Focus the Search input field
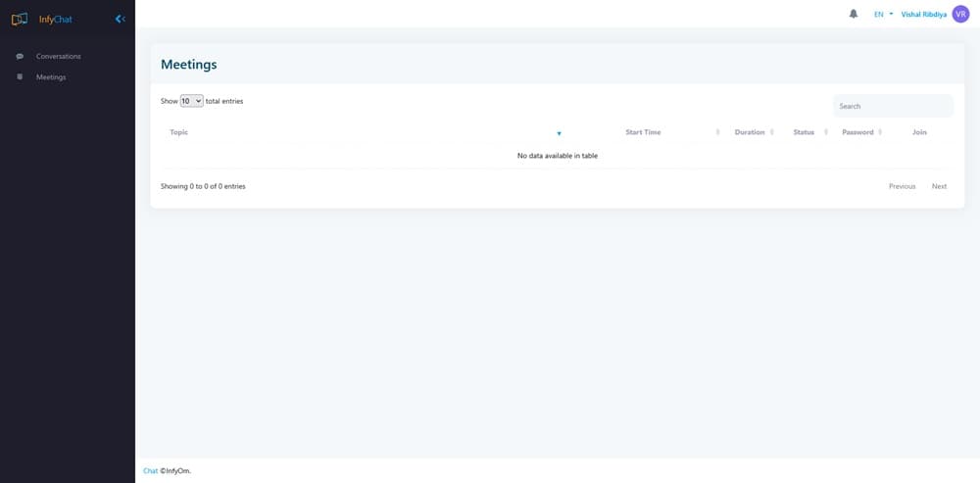Screen dimensions: 980x483 click(x=893, y=106)
